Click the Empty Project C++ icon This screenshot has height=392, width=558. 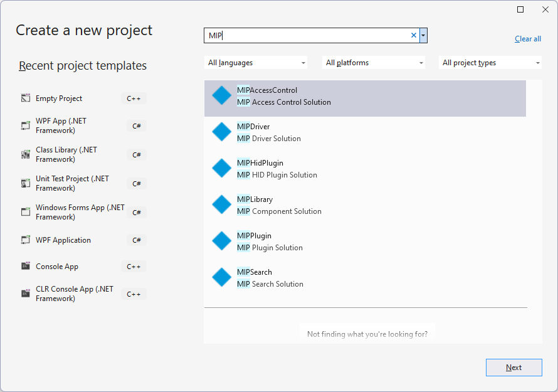[x=26, y=98]
